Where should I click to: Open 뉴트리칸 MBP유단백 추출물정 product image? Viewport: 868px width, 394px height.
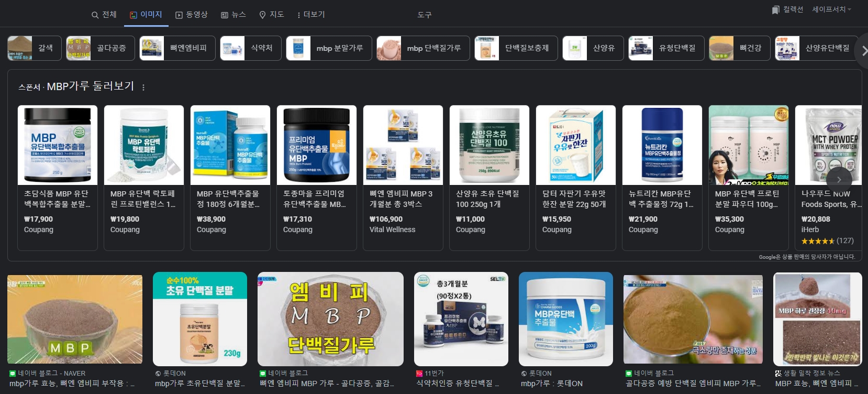pyautogui.click(x=662, y=145)
